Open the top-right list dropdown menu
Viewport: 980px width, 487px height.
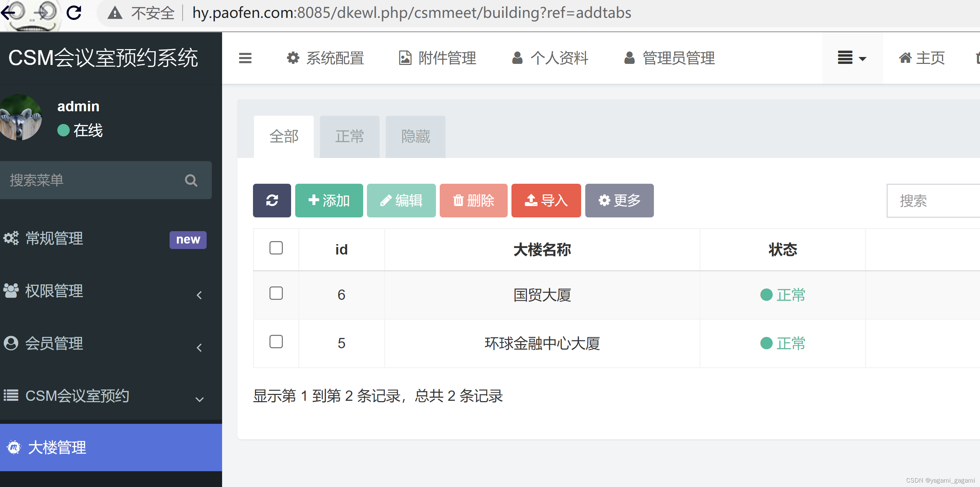click(852, 58)
